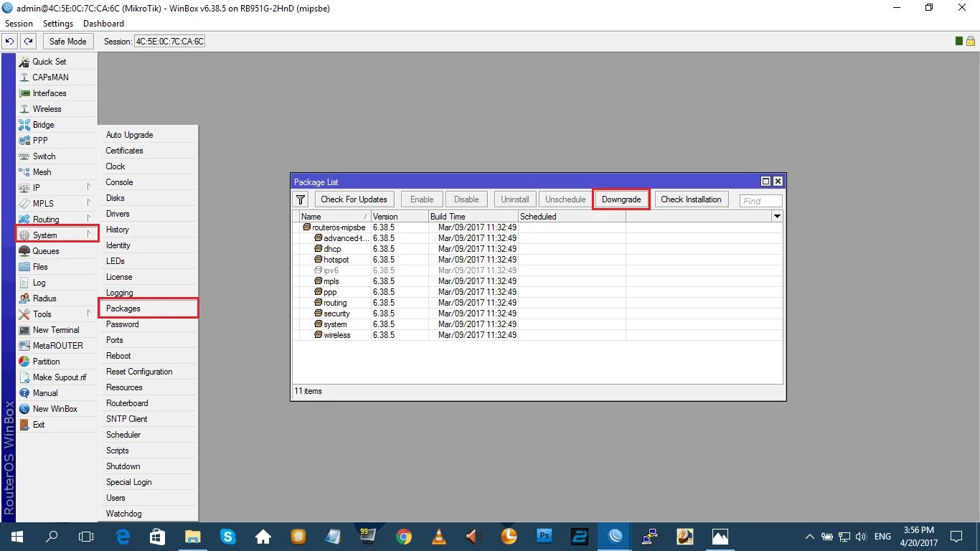This screenshot has height=551, width=980.
Task: Click the Enable button in Package List
Action: 422,199
